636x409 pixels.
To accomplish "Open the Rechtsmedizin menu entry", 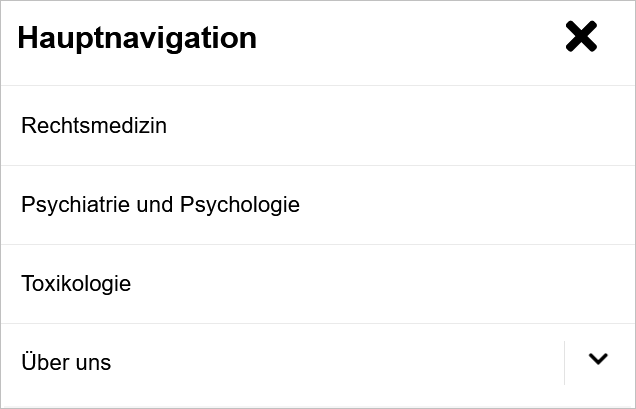I will [x=94, y=126].
